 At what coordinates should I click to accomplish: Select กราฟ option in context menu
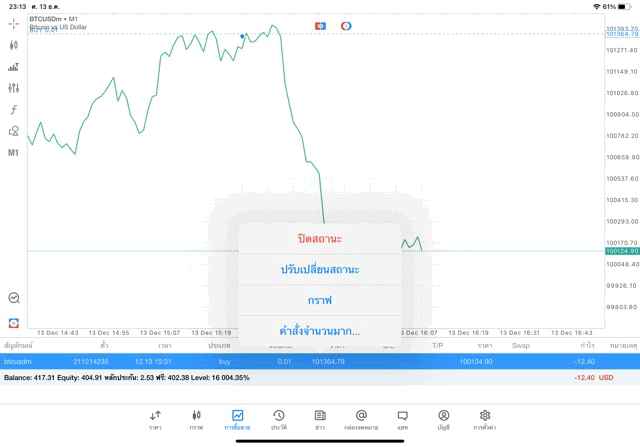[320, 300]
